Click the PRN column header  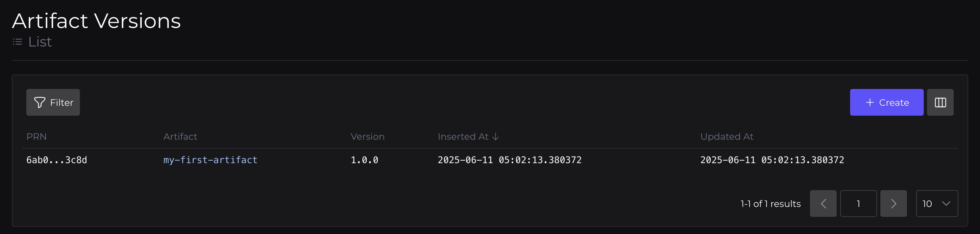tap(37, 137)
